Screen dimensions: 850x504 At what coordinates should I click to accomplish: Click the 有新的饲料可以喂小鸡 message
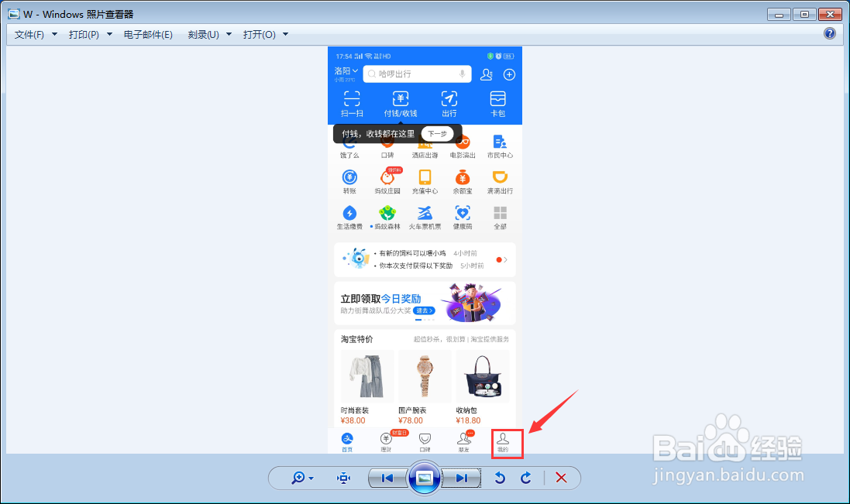click(412, 253)
